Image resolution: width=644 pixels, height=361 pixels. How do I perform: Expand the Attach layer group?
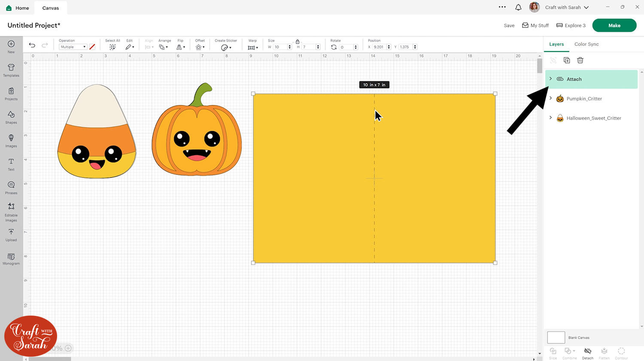click(550, 79)
